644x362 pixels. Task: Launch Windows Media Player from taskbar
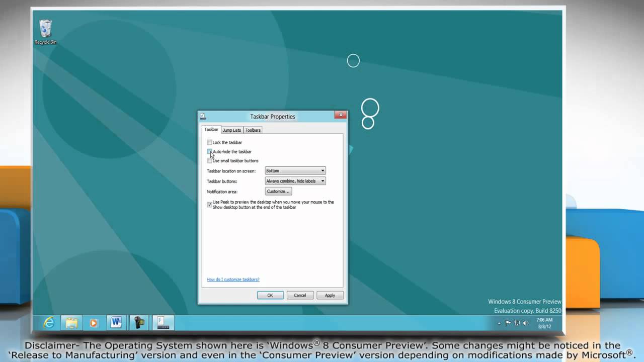pos(94,323)
